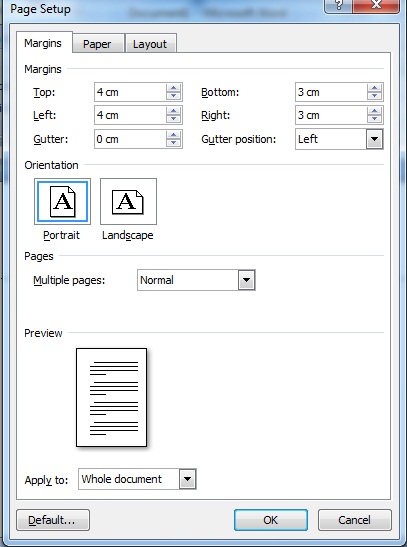Screen dimensions: 407x547
Task: Decrease the Bottom margin value
Action: [x=374, y=96]
